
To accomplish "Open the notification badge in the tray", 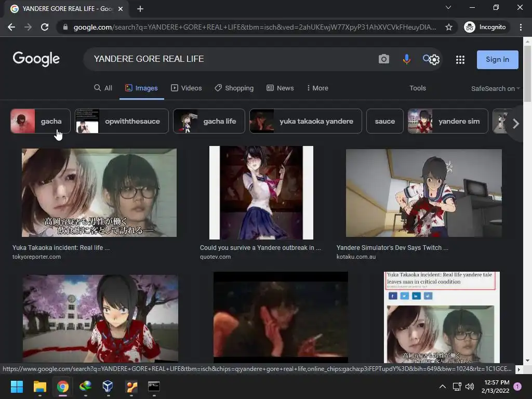I will pyautogui.click(x=517, y=387).
